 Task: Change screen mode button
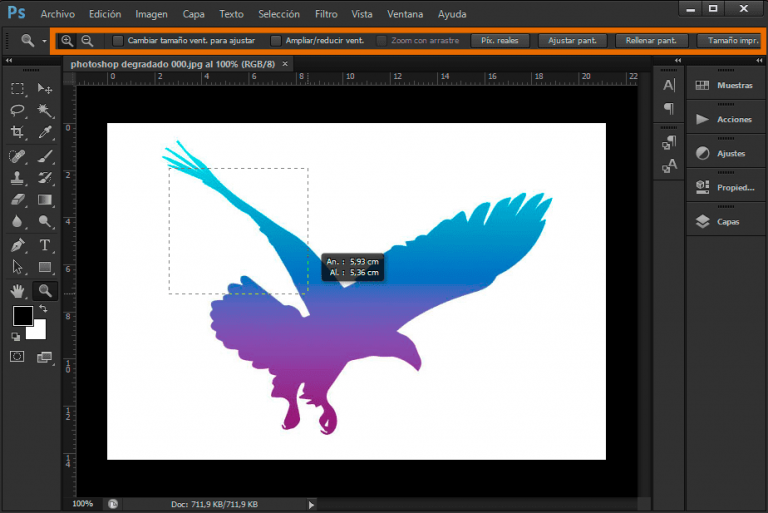pyautogui.click(x=45, y=357)
